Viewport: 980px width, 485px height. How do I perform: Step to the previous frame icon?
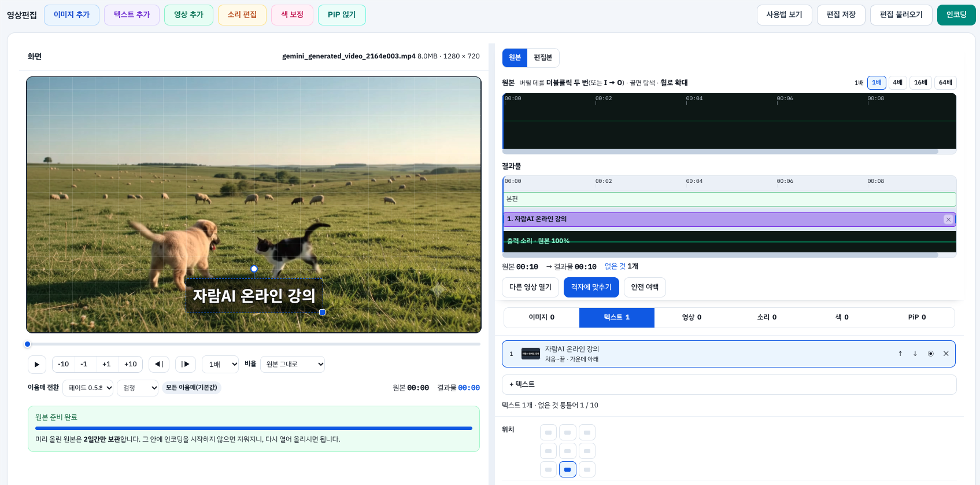pos(159,364)
